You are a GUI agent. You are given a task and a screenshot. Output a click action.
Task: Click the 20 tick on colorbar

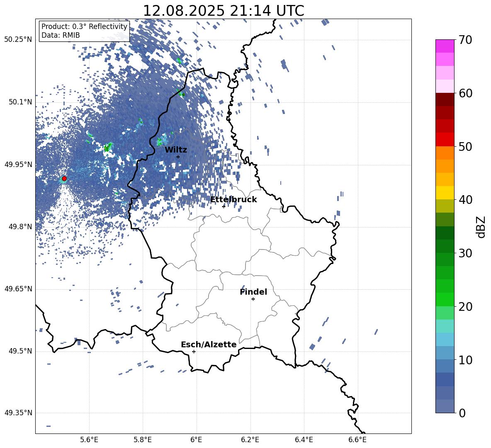(x=465, y=307)
